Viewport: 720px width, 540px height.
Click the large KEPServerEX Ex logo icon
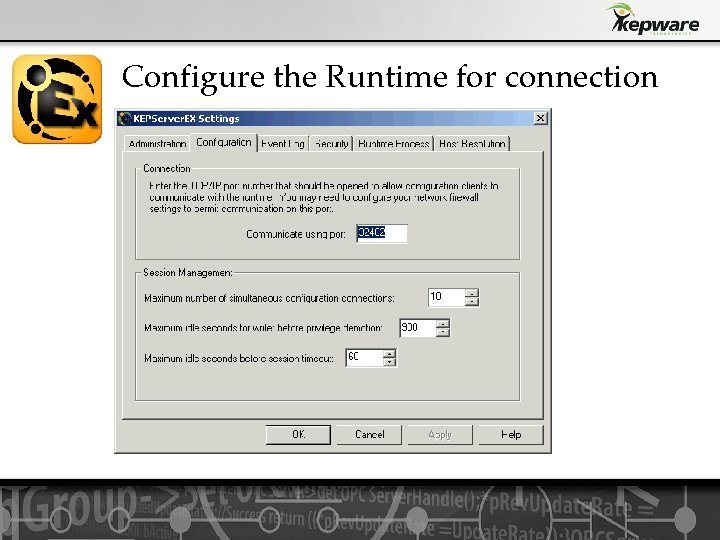coord(57,99)
